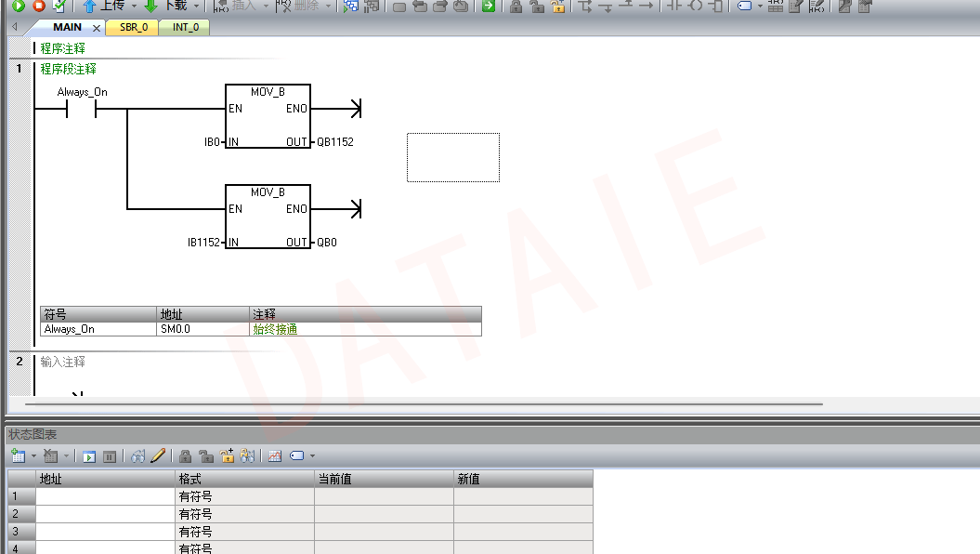This screenshot has width=980, height=554.
Task: Click the QB0 output operand
Action: [x=327, y=242]
